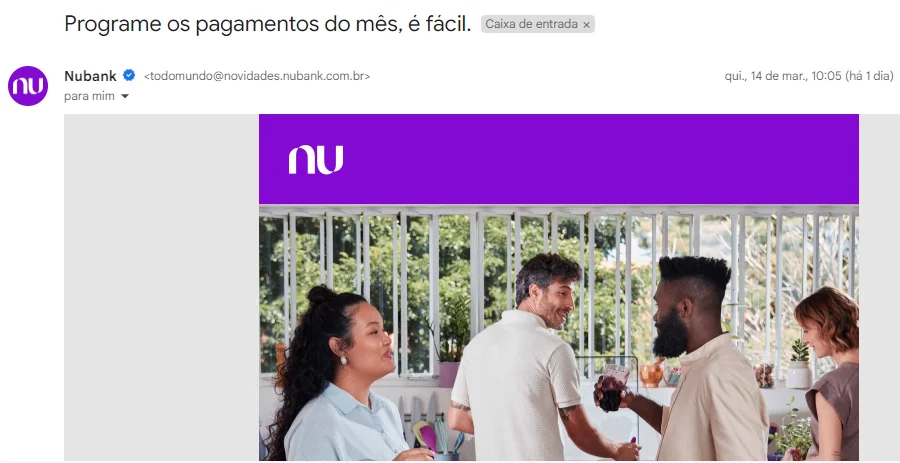The height and width of the screenshot is (463, 900).
Task: Click the white plant pot on the windowsill
Action: point(799,374)
